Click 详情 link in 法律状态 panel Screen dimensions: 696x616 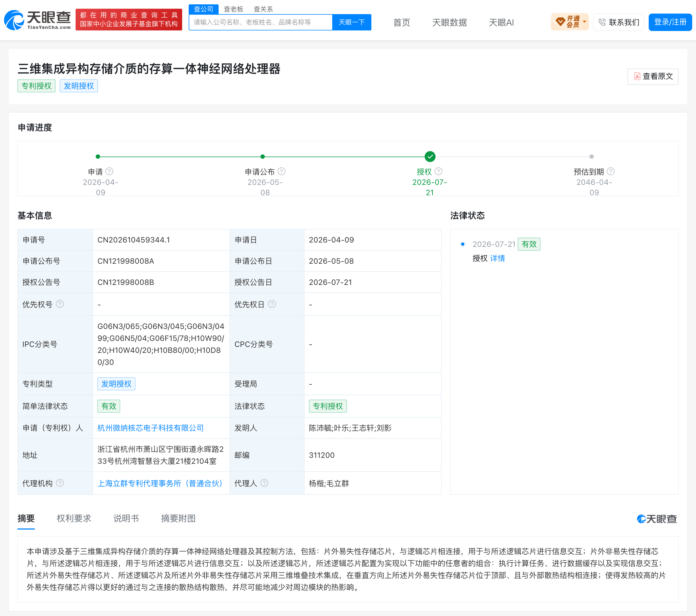tap(498, 259)
